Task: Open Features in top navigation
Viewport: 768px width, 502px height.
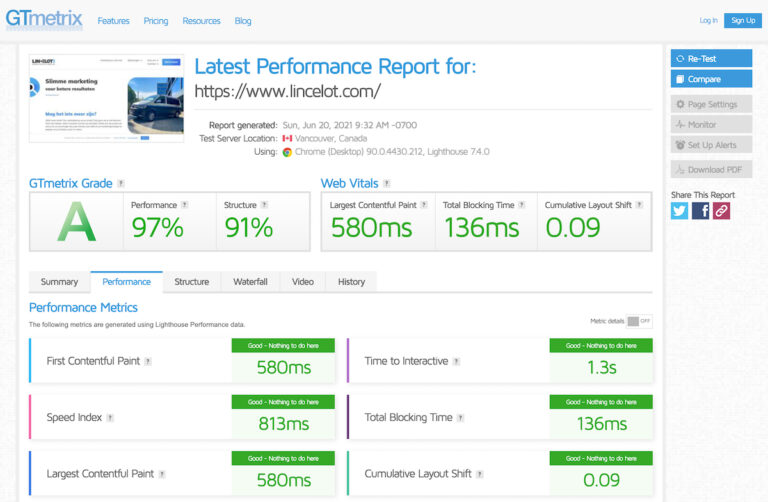Action: pos(113,21)
